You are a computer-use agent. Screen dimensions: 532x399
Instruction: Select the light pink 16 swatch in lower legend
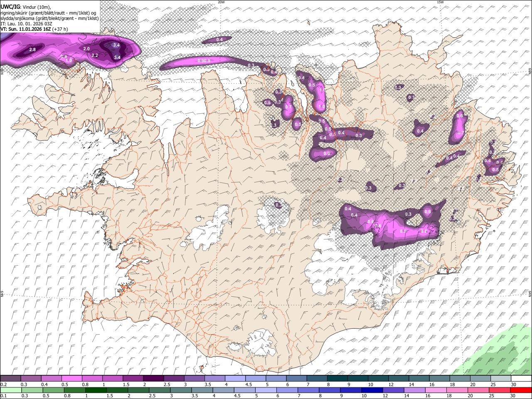click(x=436, y=390)
